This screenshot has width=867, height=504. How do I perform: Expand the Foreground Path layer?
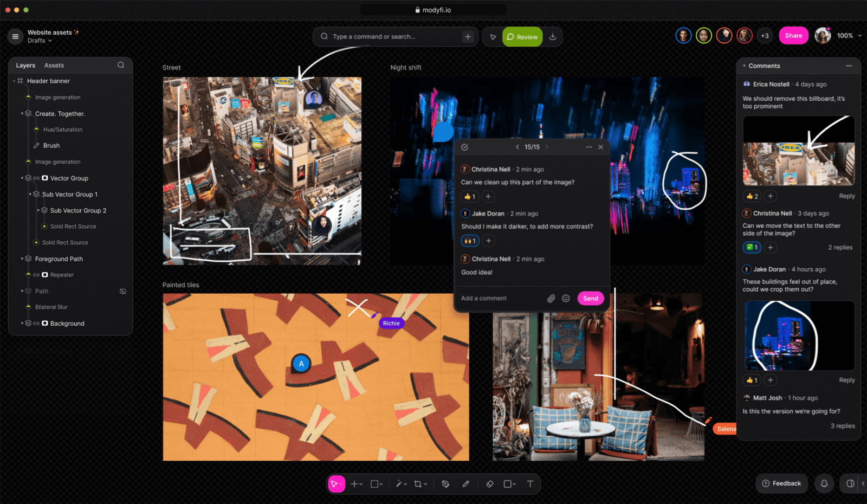coord(22,259)
